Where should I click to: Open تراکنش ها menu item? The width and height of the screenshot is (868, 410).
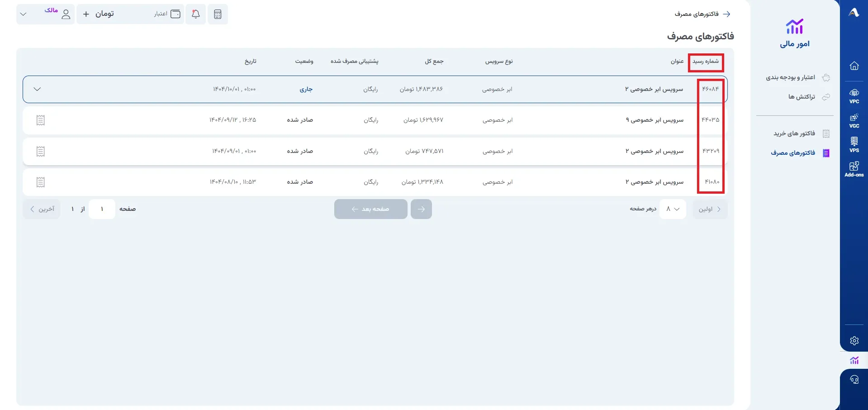[x=809, y=97]
